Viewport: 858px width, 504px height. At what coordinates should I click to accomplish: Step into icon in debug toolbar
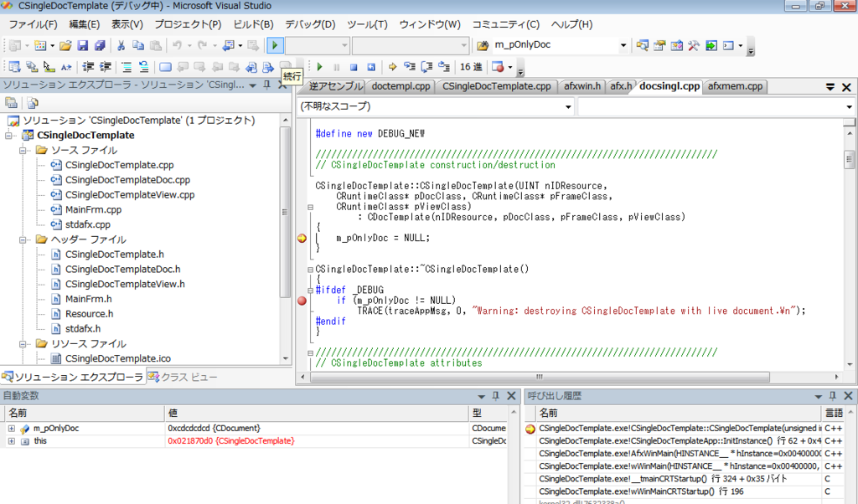tap(410, 67)
